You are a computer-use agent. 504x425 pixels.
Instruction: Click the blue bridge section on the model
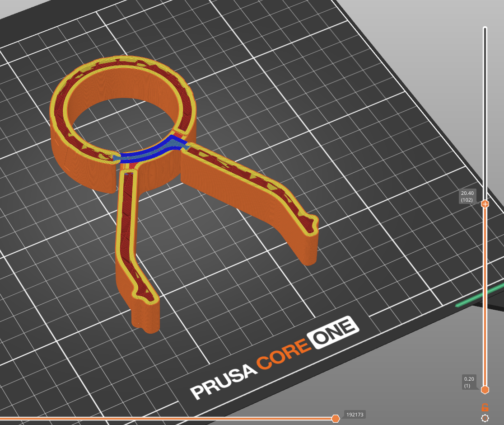pyautogui.click(x=151, y=152)
